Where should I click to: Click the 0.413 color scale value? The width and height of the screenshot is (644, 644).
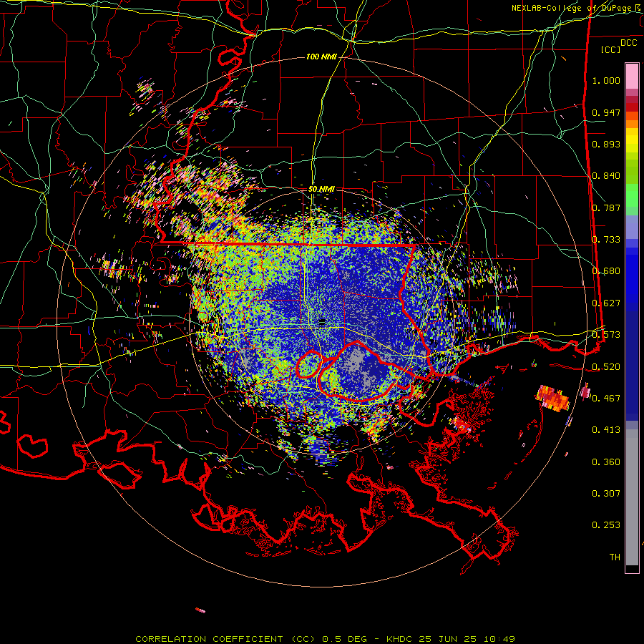(x=606, y=430)
